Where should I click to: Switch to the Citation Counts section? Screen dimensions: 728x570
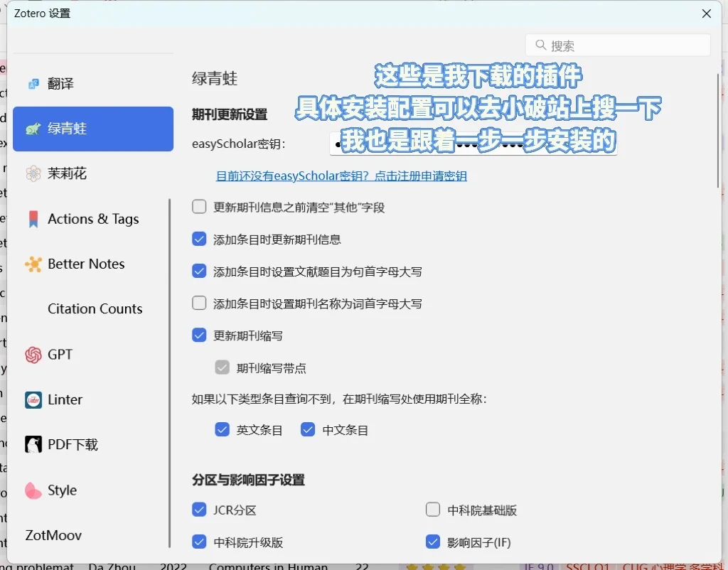95,308
